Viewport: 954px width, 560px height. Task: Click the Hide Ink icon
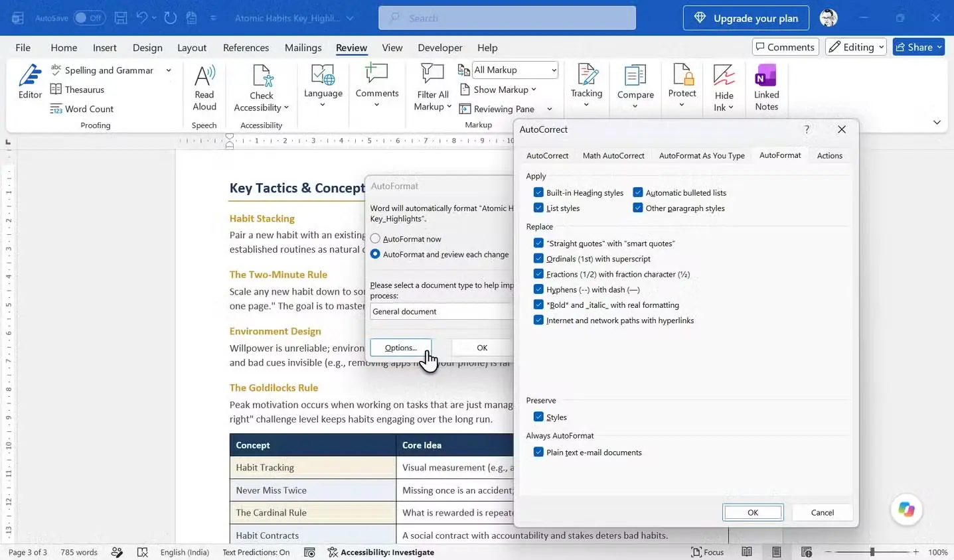pos(724,75)
